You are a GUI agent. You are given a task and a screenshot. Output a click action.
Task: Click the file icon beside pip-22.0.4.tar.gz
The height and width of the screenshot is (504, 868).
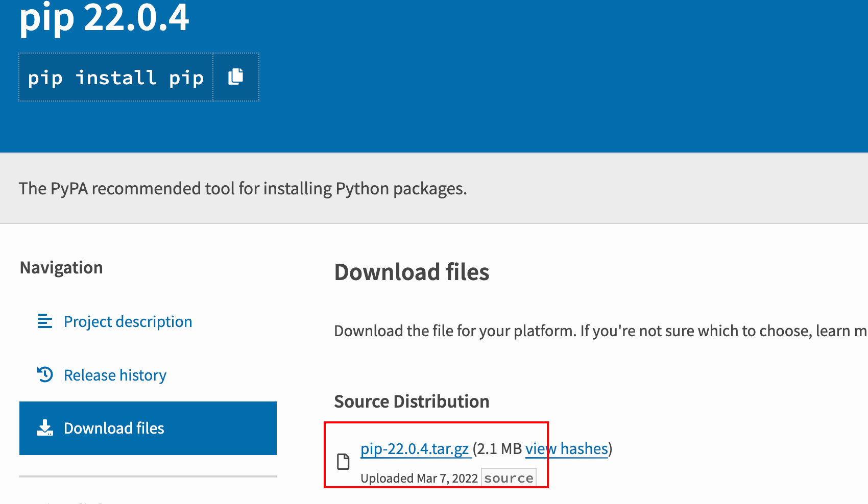pyautogui.click(x=343, y=462)
